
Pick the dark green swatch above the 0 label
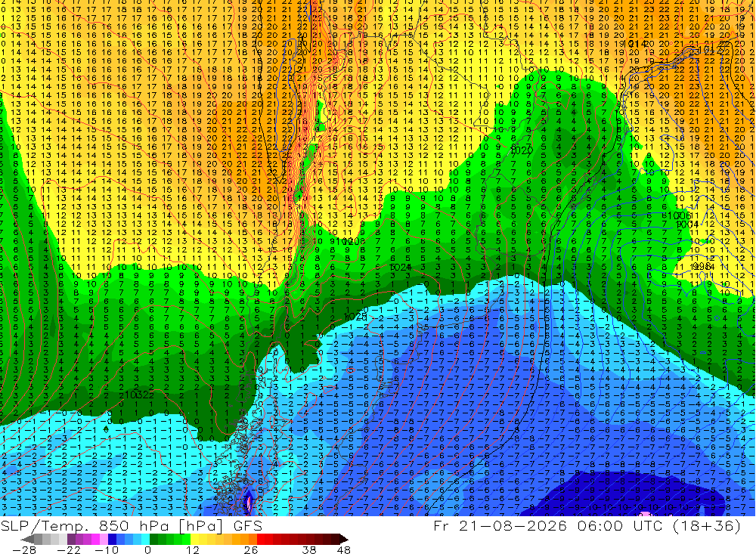coord(153,539)
